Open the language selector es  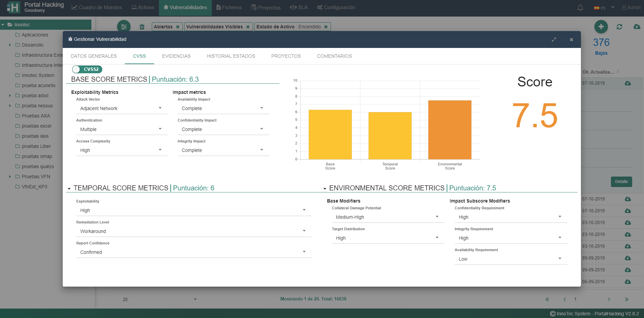(x=604, y=8)
